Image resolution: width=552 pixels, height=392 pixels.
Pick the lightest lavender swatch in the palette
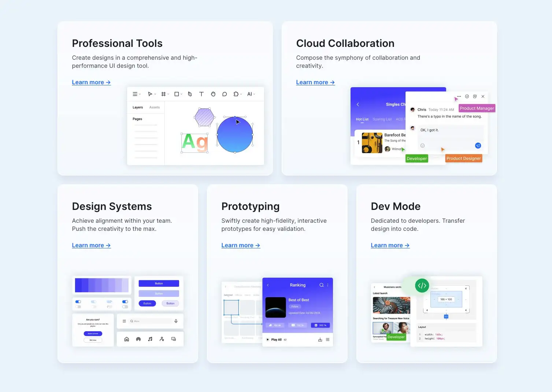tap(125, 285)
